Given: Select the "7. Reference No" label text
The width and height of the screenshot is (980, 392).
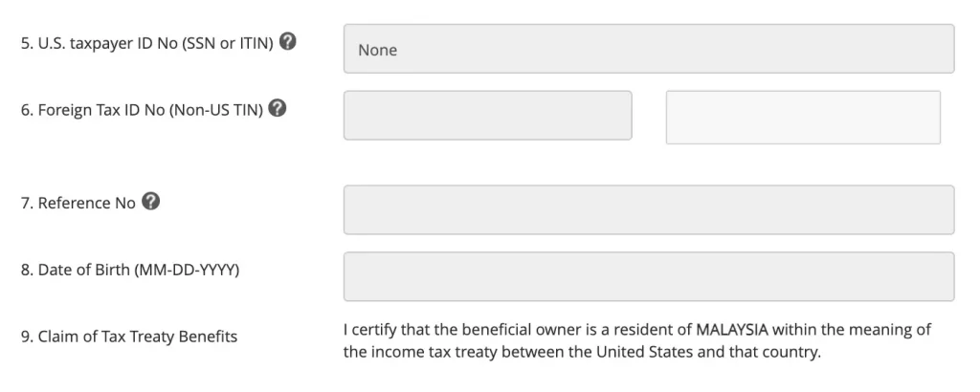Looking at the screenshot, I should click(77, 203).
